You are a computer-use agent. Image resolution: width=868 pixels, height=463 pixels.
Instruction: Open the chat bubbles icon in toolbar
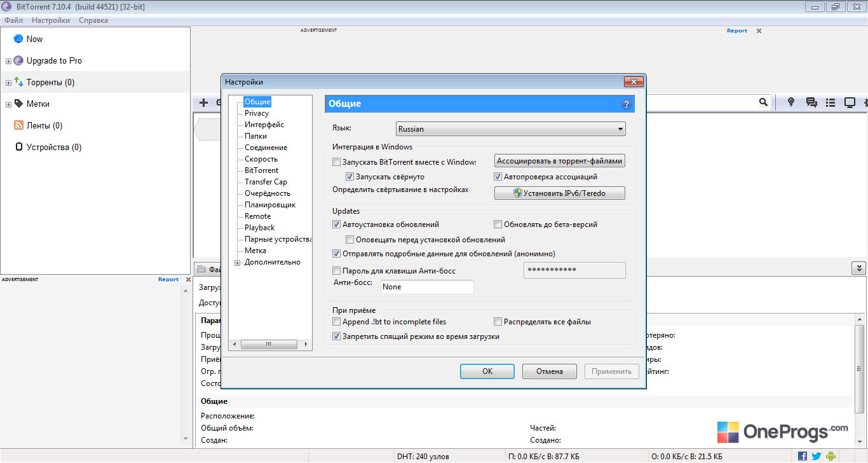click(x=811, y=102)
